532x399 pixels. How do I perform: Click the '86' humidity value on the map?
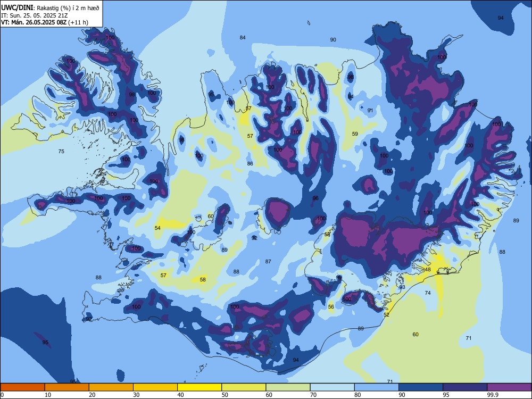click(x=250, y=163)
